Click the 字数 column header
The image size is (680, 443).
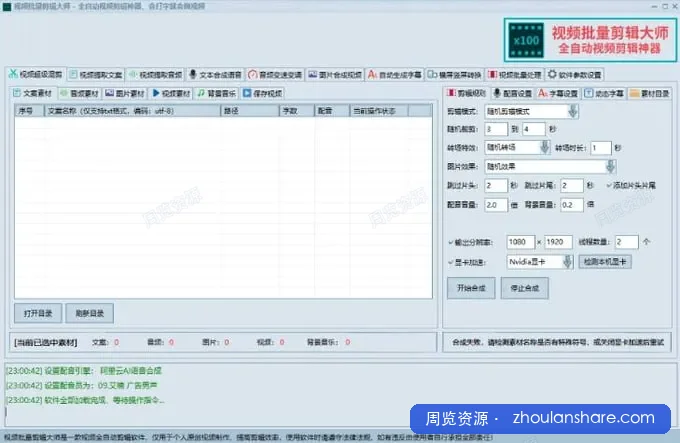[x=297, y=111]
